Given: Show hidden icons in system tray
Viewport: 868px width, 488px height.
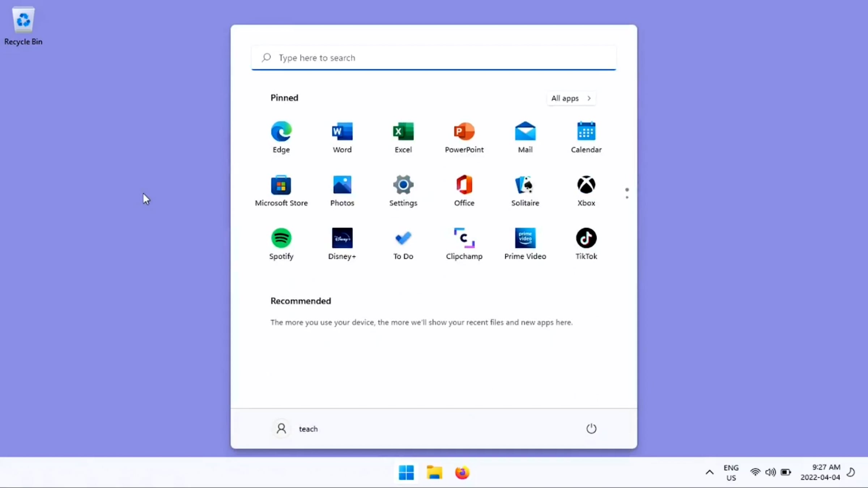Looking at the screenshot, I should (710, 472).
